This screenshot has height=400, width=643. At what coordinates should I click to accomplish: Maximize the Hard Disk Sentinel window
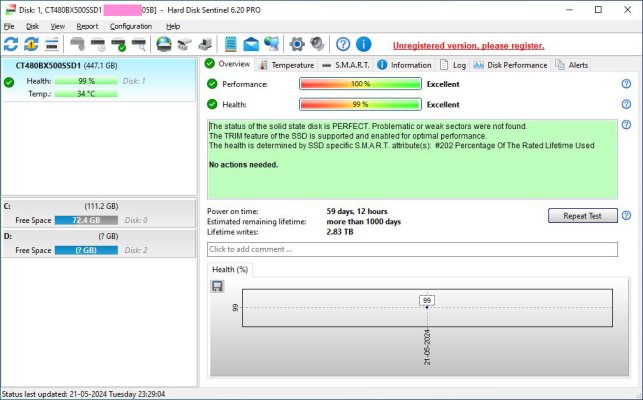click(x=598, y=9)
